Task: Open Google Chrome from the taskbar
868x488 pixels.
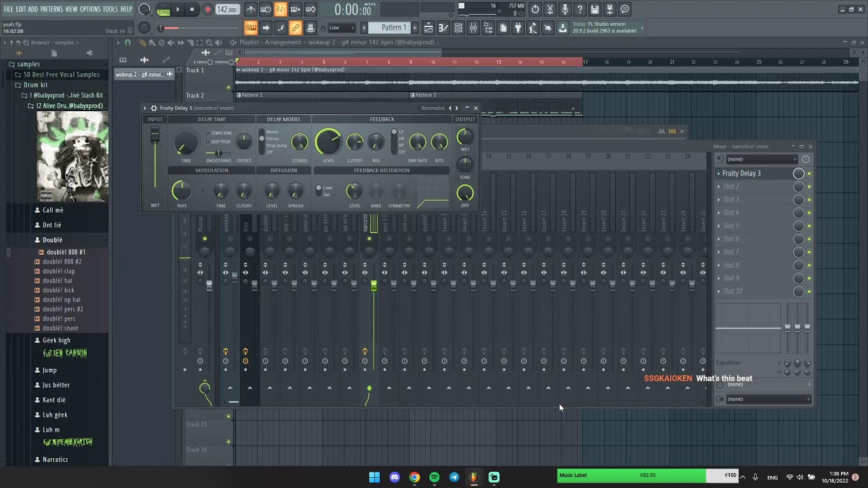Action: (414, 477)
